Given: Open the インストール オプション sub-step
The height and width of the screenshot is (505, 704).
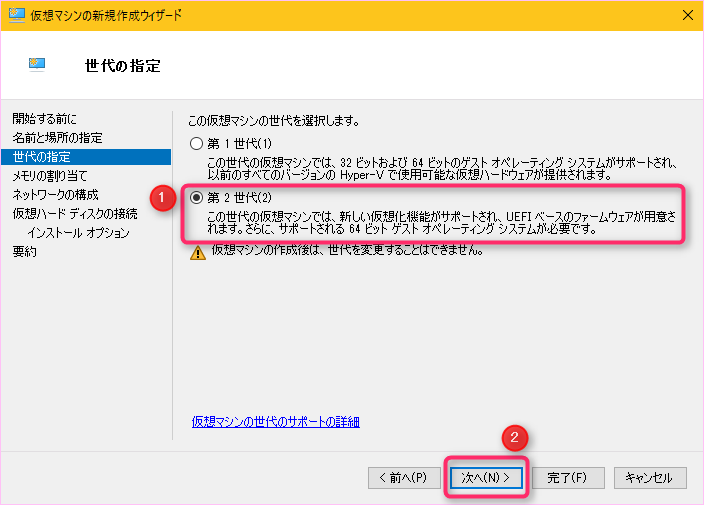Looking at the screenshot, I should coord(78,233).
